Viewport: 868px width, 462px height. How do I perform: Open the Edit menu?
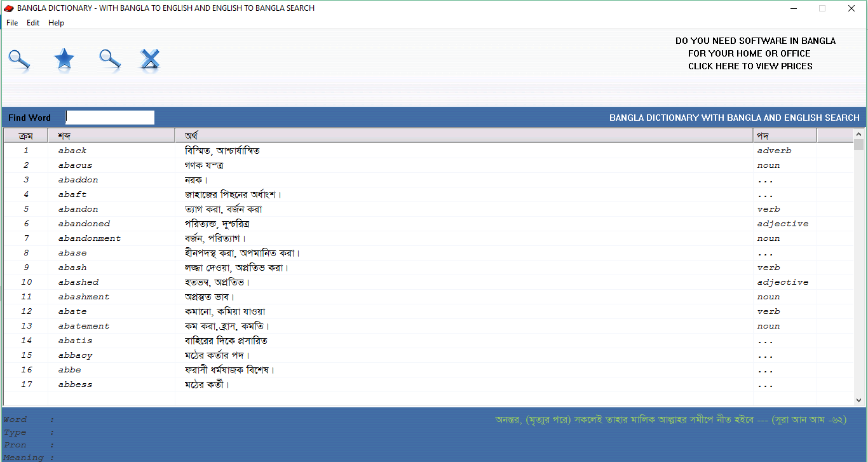pos(32,22)
